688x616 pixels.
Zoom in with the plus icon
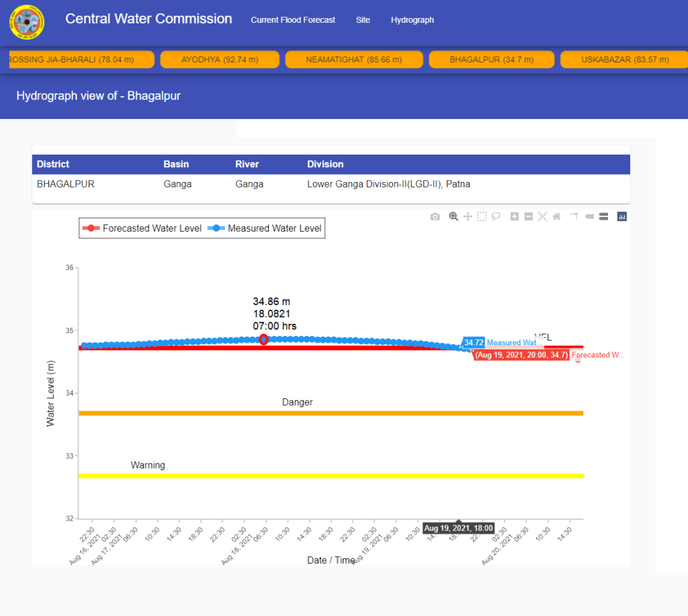point(515,216)
